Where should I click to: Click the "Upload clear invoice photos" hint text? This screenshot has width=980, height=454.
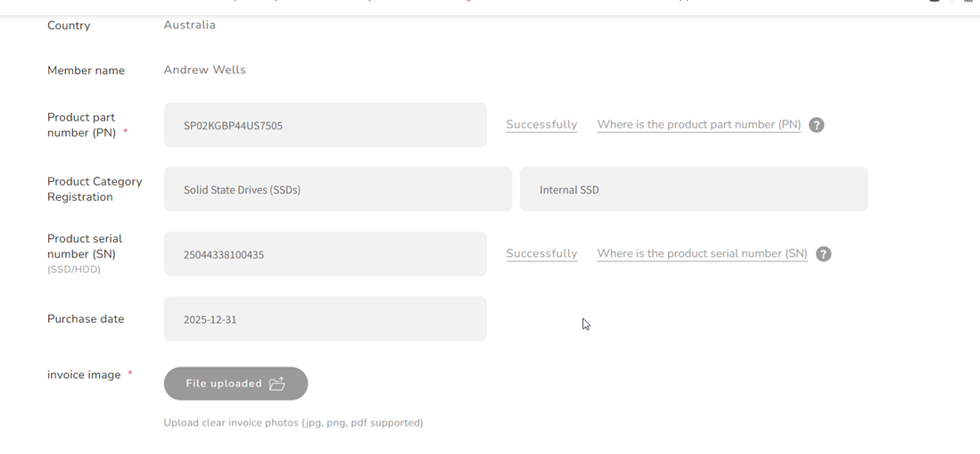pyautogui.click(x=292, y=423)
